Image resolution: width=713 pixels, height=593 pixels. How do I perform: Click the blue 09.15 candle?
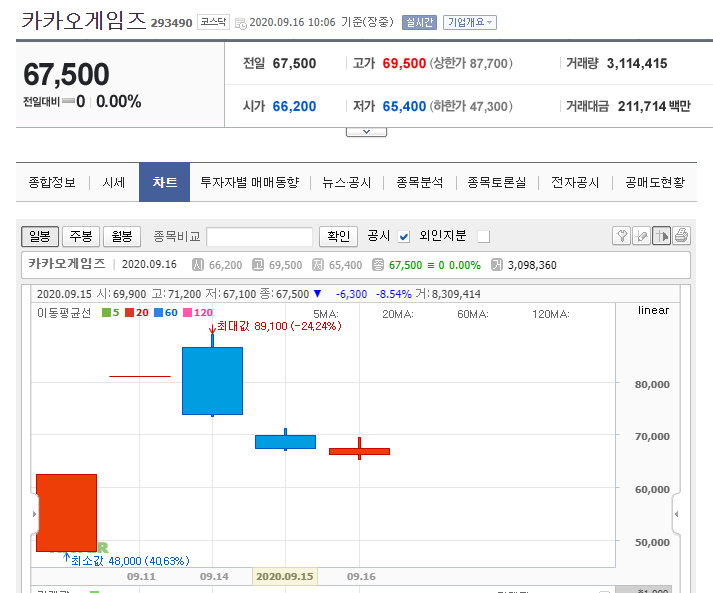(x=286, y=442)
